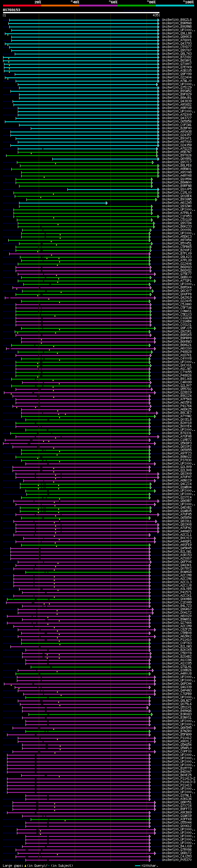Open the UniRef100_Q10JP5 label

point(177,189)
